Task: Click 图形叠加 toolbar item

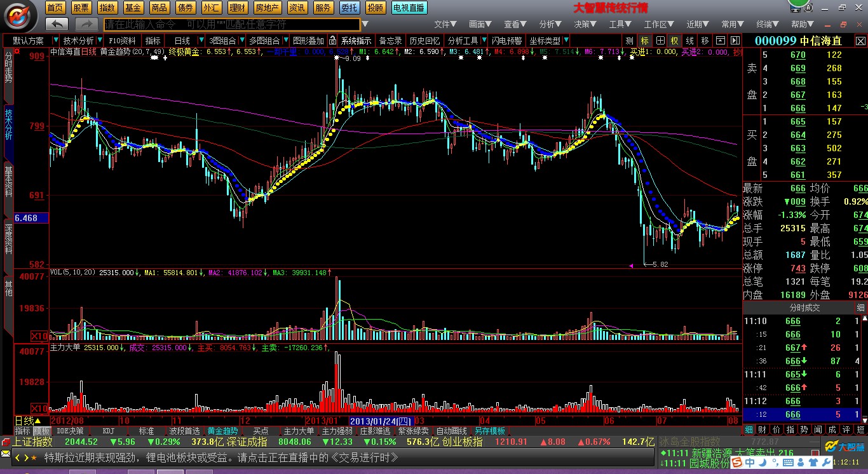Action: pyautogui.click(x=308, y=41)
